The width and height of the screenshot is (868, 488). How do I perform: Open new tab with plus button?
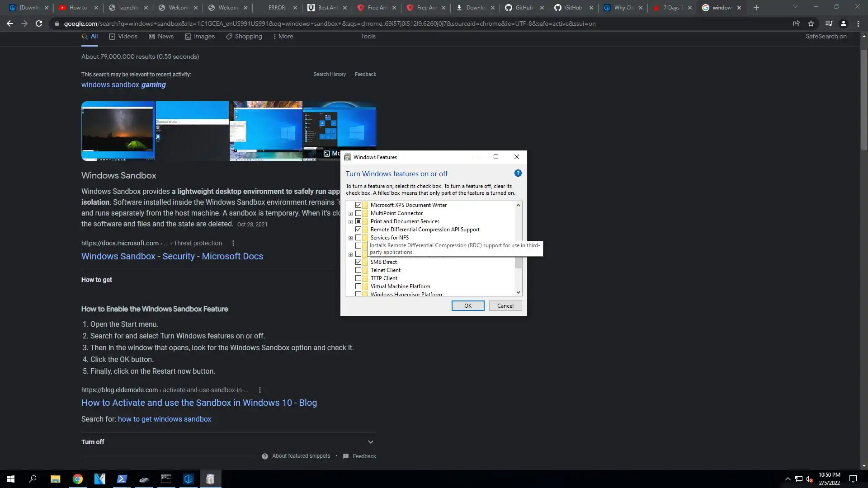pos(756,8)
